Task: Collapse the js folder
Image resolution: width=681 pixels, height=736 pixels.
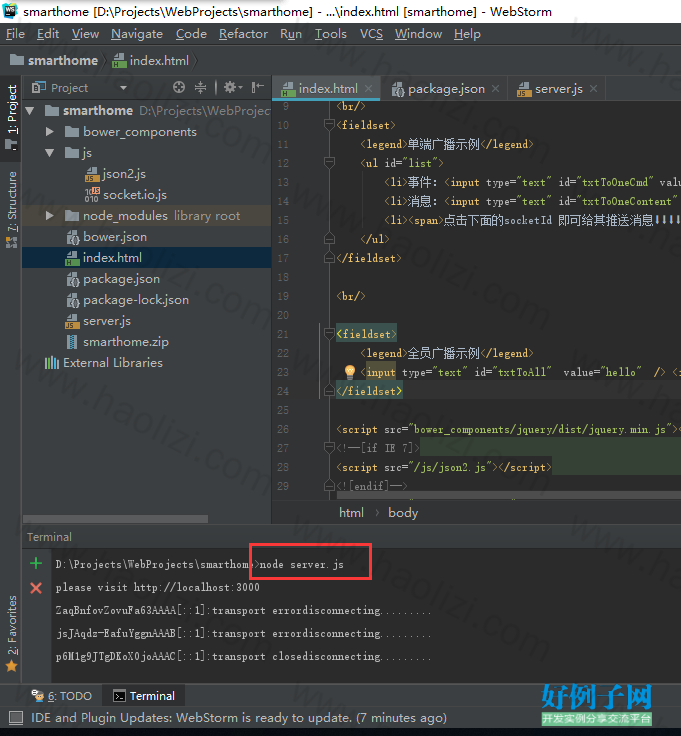Action: [x=49, y=153]
